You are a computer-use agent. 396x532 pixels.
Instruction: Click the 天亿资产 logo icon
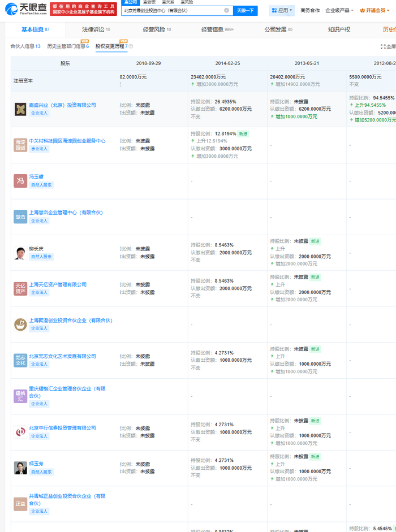coord(20,289)
